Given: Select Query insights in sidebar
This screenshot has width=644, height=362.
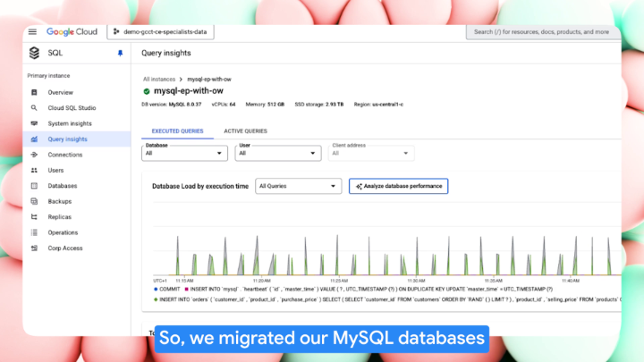Looking at the screenshot, I should [77, 139].
